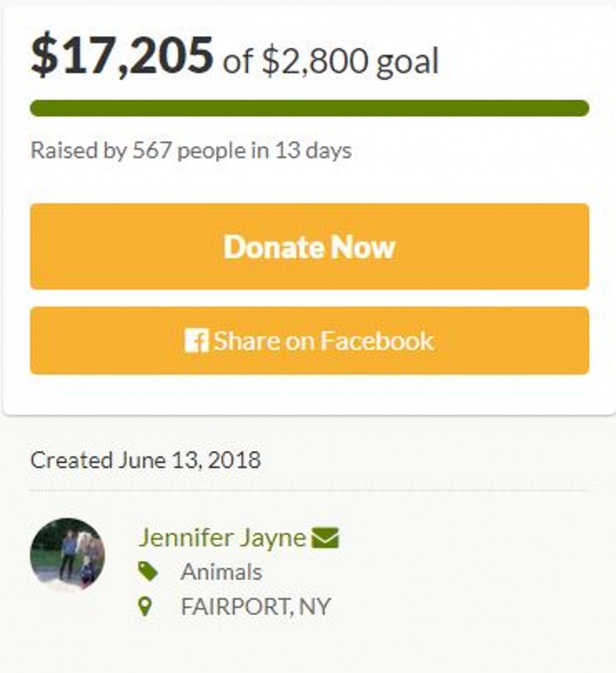Screen dimensions: 616x673
Task: Click the Facebook icon on the share button
Action: pyautogui.click(x=197, y=340)
